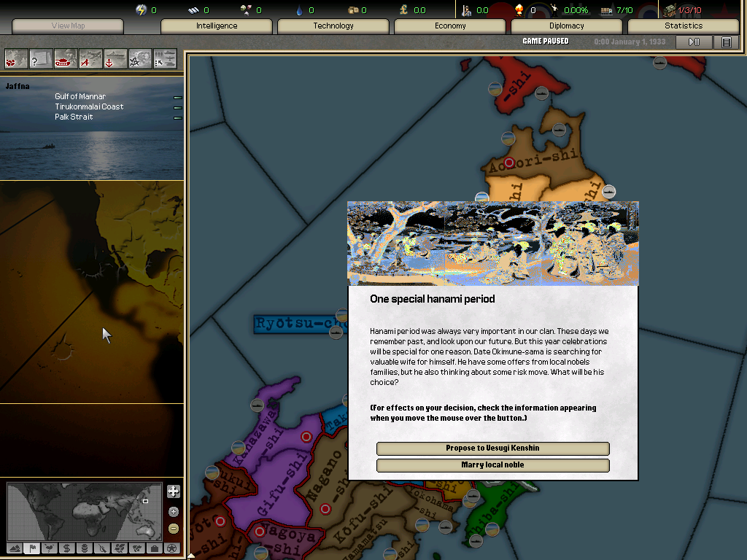Click the star-burst battles overview icon
This screenshot has width=747, height=560.
click(140, 59)
